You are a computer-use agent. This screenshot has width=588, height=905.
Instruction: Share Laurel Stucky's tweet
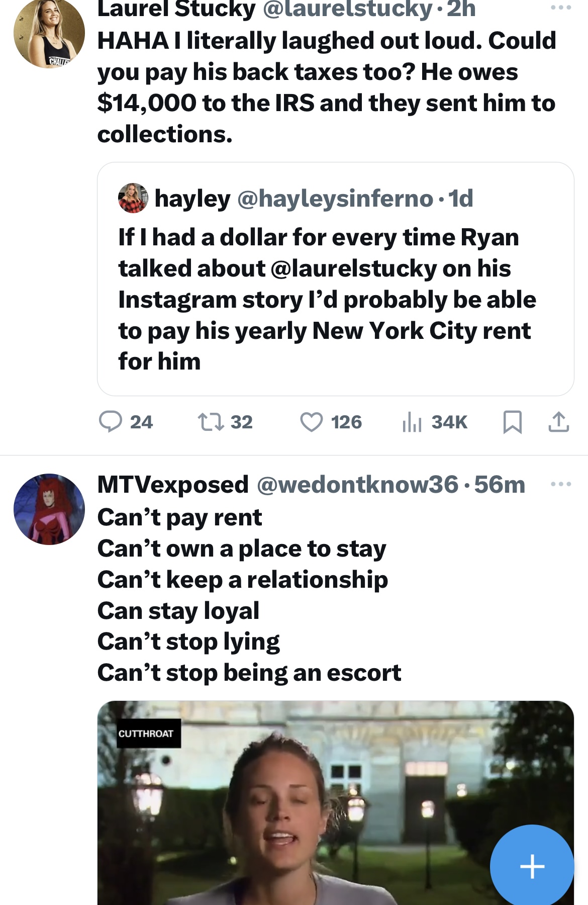(558, 422)
